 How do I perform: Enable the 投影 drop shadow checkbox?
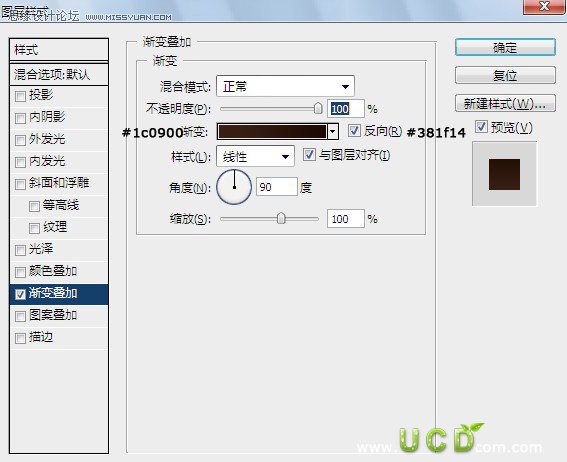pos(20,96)
